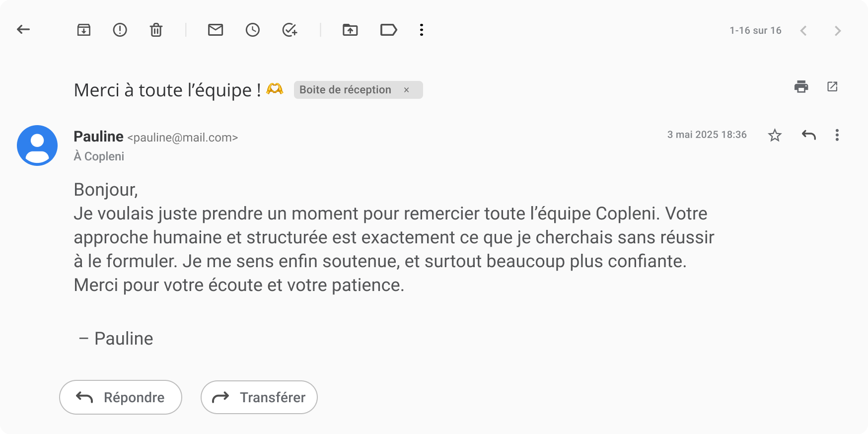
Task: Click Pauline's profile avatar
Action: tap(37, 145)
